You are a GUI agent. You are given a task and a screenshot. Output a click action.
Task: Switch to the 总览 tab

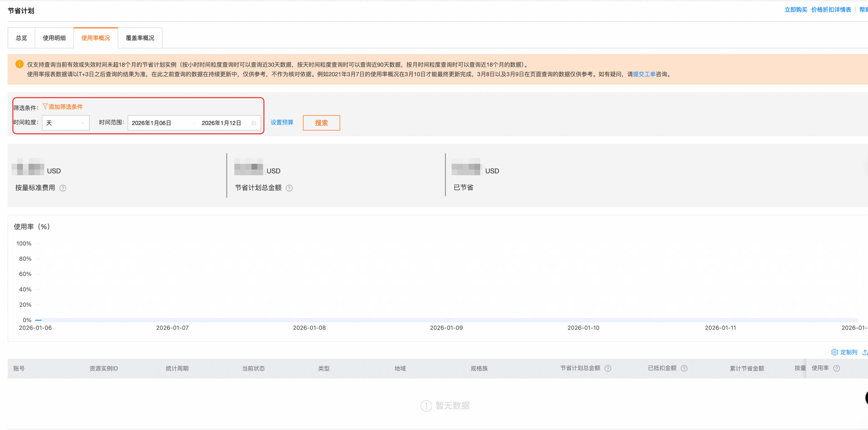coord(21,38)
